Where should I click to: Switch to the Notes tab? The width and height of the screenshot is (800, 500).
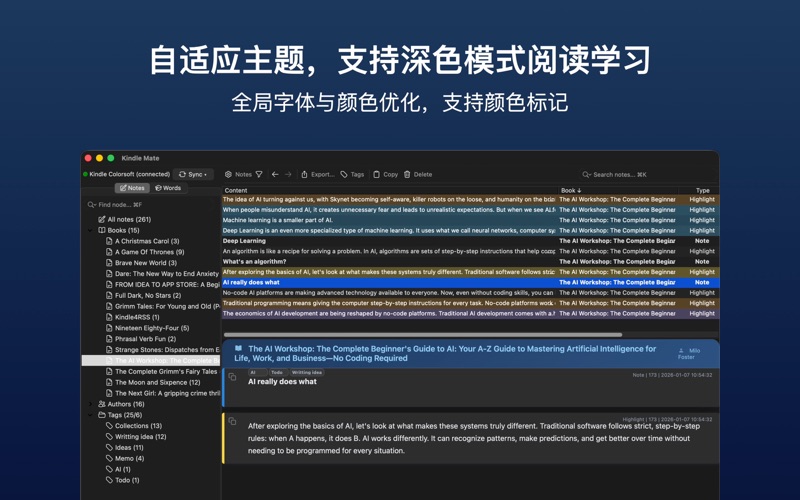[x=132, y=188]
